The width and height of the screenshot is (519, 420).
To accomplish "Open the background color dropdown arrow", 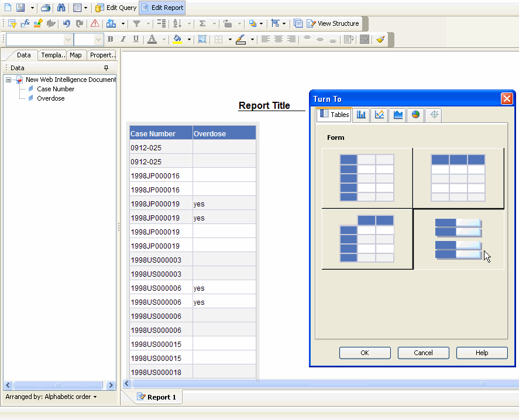I will (x=189, y=40).
